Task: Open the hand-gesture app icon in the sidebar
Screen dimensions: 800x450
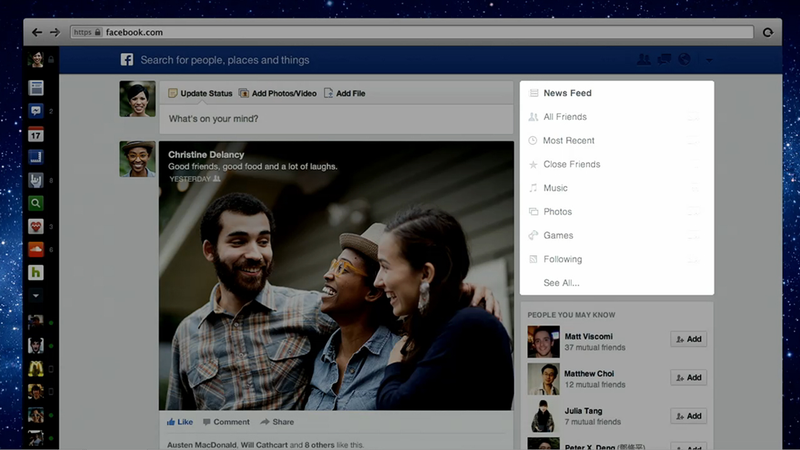Action: [36, 180]
